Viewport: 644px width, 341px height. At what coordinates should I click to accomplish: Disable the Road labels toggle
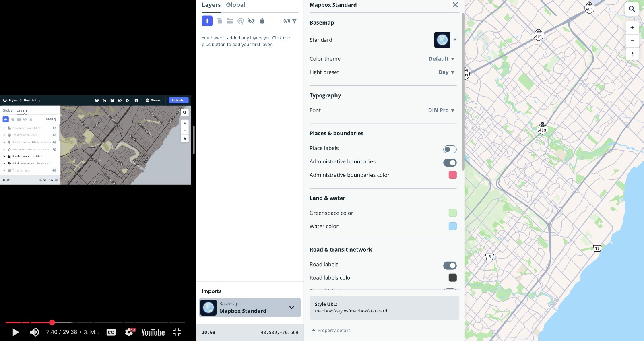click(x=450, y=266)
